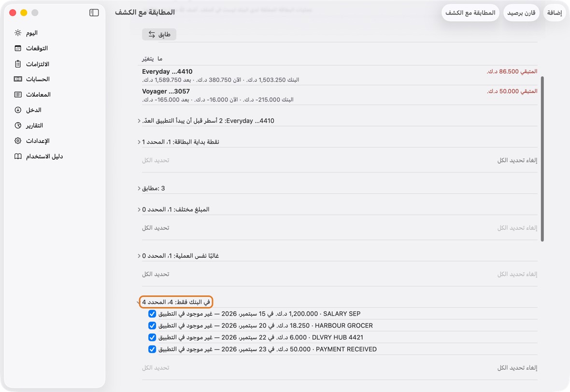Click تحديد الكل under نقطة بداية البطاقة

(x=156, y=160)
